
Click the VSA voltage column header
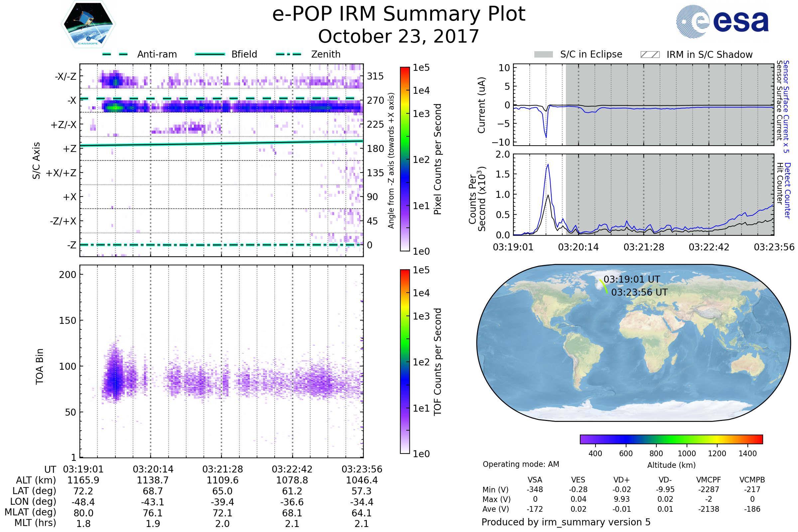[x=535, y=480]
